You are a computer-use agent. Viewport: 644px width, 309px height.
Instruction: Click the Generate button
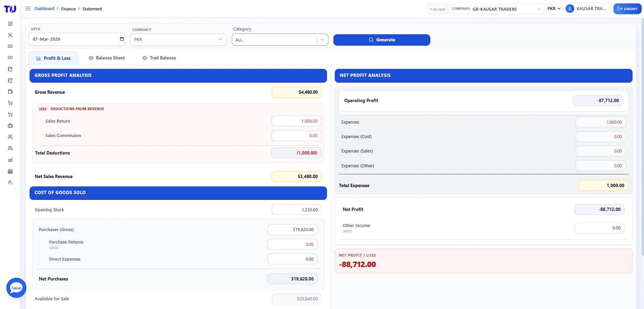[382, 40]
